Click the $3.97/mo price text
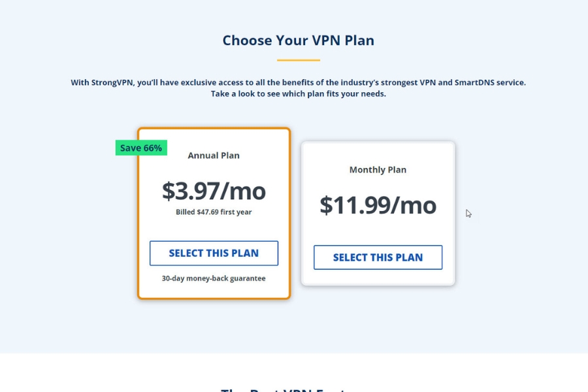The image size is (588, 392). (214, 191)
